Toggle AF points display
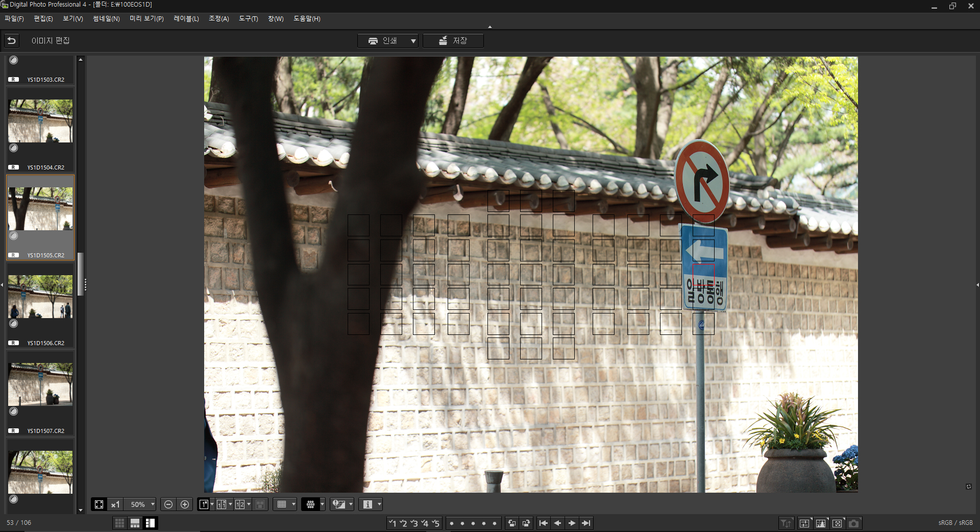The width and height of the screenshot is (980, 532). (x=310, y=504)
